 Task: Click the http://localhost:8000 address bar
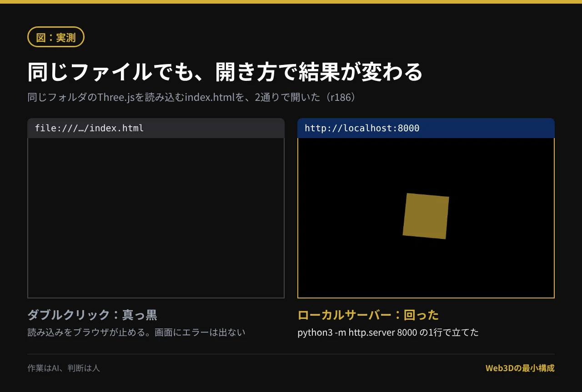[426, 128]
